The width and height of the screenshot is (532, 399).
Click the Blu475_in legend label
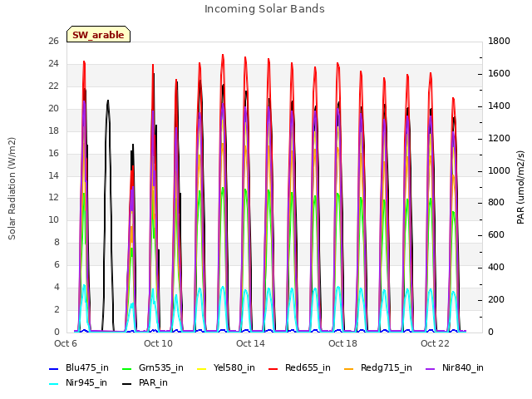[86, 367]
